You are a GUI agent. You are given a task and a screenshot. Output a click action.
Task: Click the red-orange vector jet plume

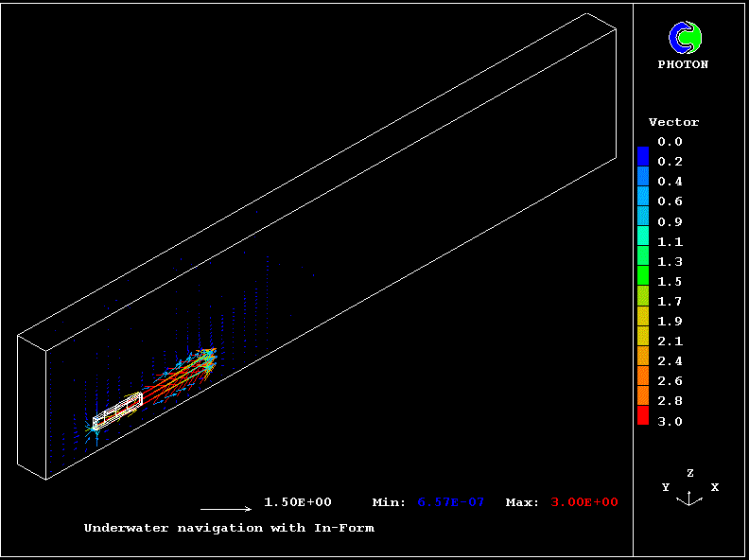[x=180, y=376]
